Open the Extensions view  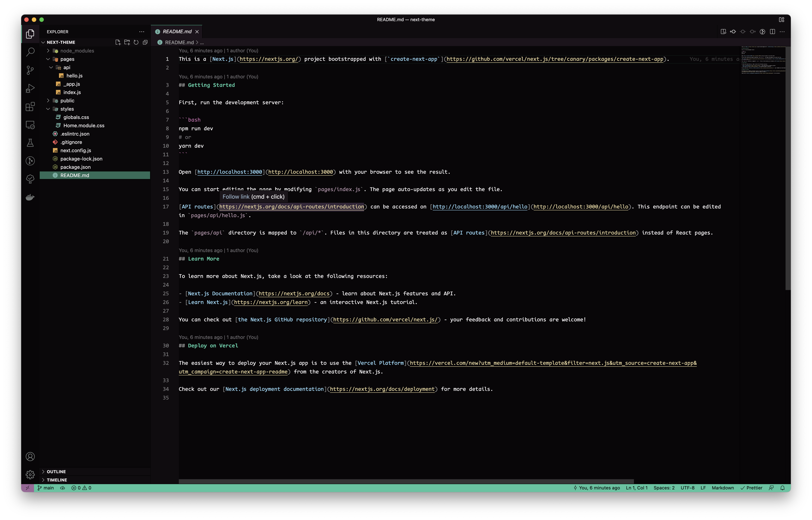pyautogui.click(x=30, y=107)
